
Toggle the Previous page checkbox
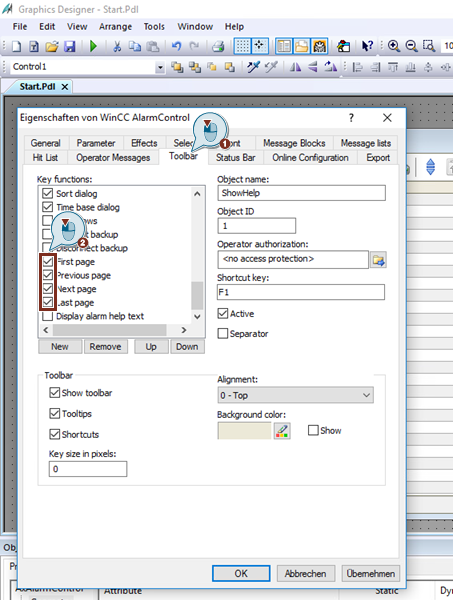click(x=47, y=275)
